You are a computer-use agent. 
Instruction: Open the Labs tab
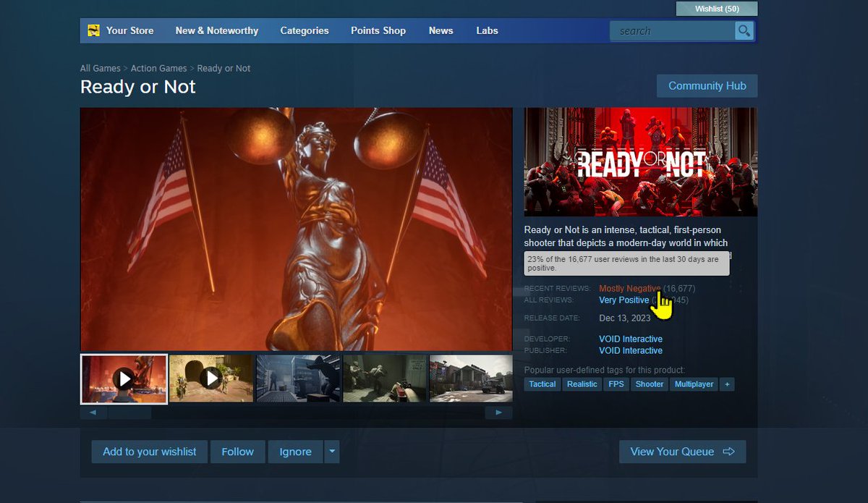point(487,30)
